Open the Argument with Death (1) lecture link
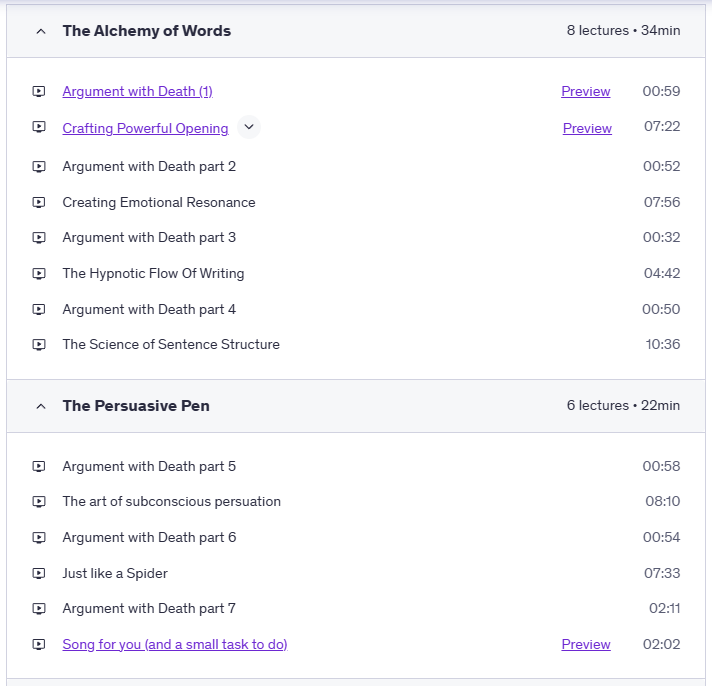The height and width of the screenshot is (686, 712). click(x=137, y=91)
